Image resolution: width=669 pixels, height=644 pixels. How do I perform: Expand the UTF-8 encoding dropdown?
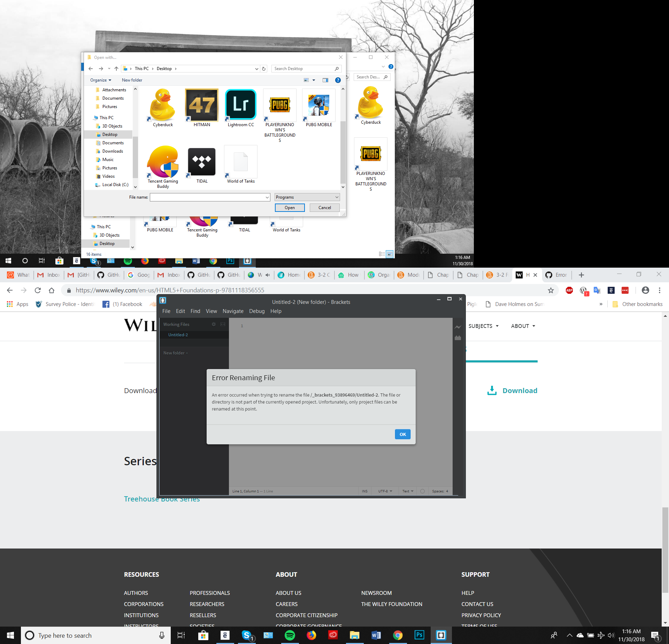click(385, 491)
